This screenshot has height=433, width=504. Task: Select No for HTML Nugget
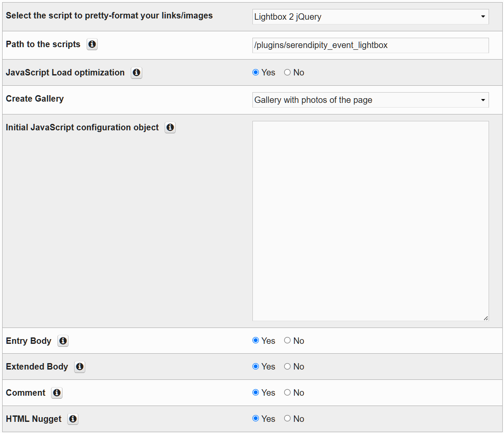[x=287, y=419]
